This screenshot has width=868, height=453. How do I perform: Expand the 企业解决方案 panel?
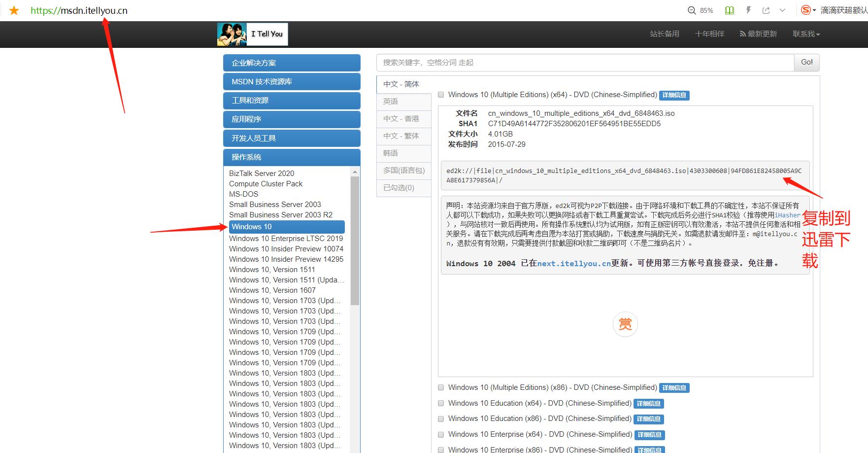[x=292, y=63]
